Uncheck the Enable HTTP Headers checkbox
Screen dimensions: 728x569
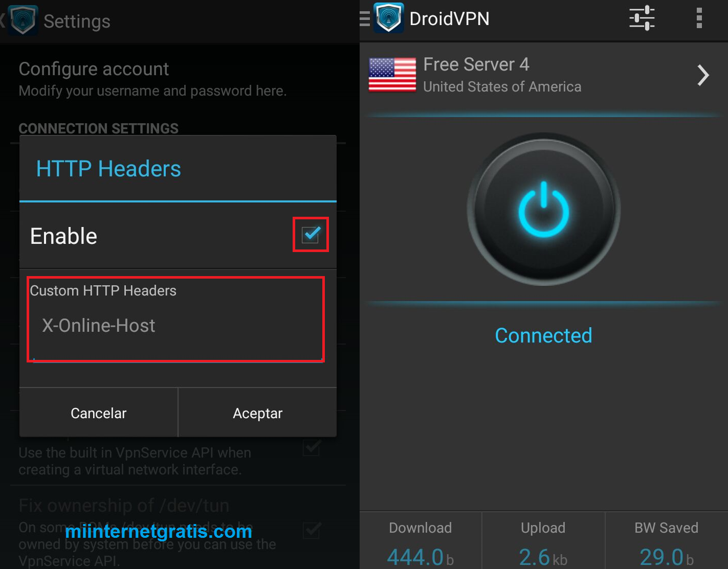[x=311, y=235]
